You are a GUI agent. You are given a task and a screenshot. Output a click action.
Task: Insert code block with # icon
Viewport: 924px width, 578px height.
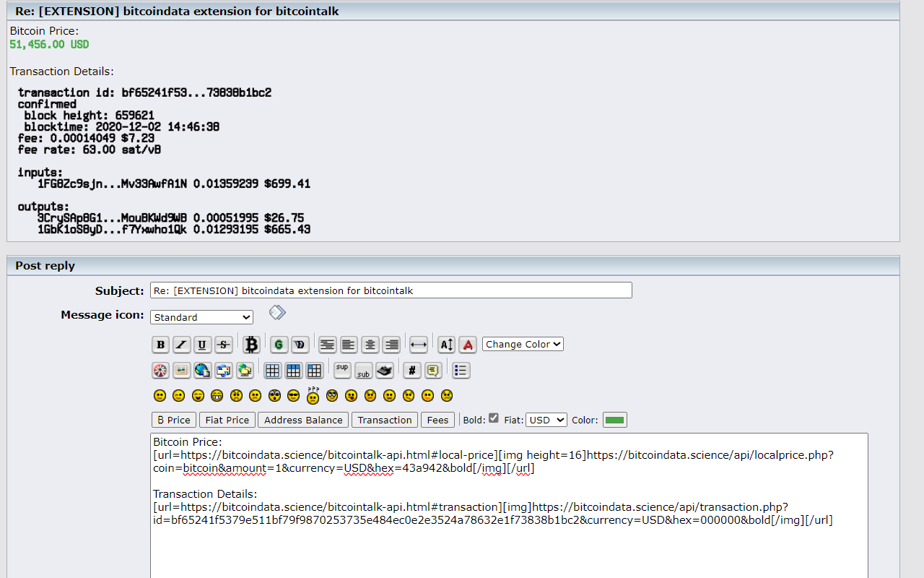(x=411, y=371)
